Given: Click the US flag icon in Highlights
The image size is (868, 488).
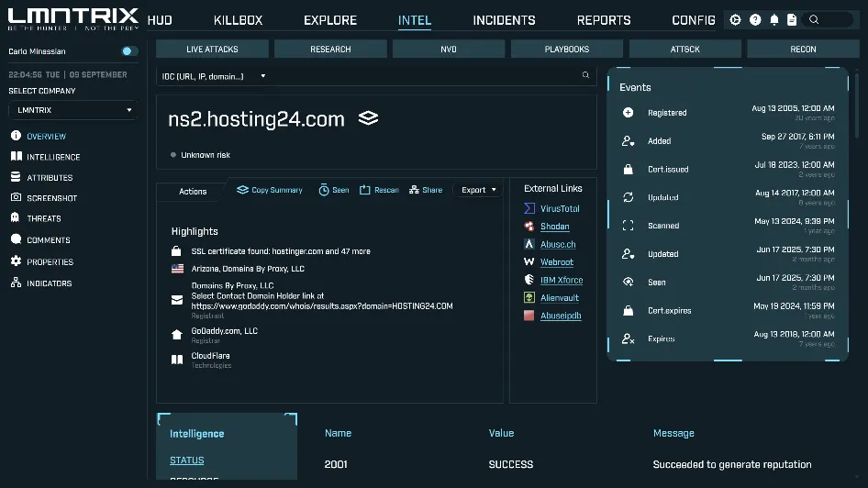Looking at the screenshot, I should coord(177,269).
